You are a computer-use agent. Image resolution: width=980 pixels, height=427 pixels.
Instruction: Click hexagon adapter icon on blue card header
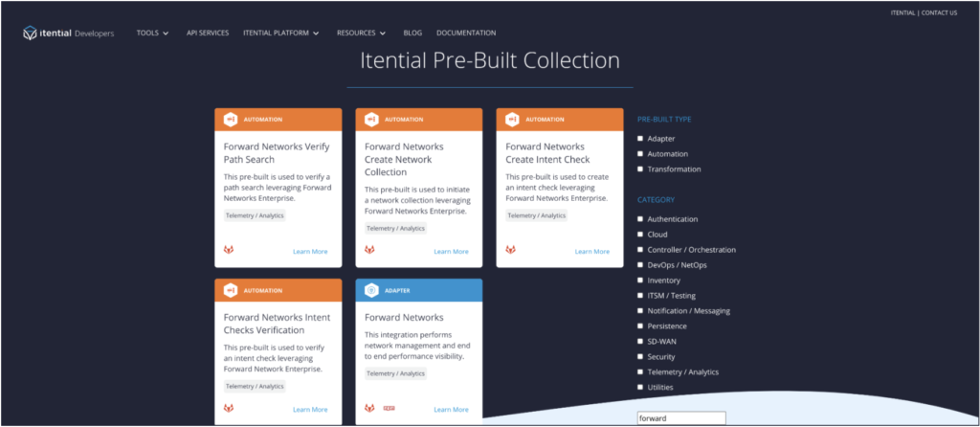pos(370,291)
